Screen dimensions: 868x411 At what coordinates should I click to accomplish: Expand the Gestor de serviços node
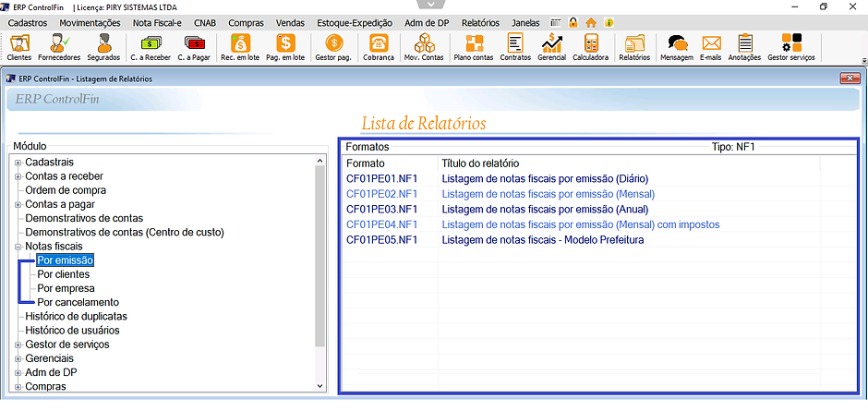[18, 345]
